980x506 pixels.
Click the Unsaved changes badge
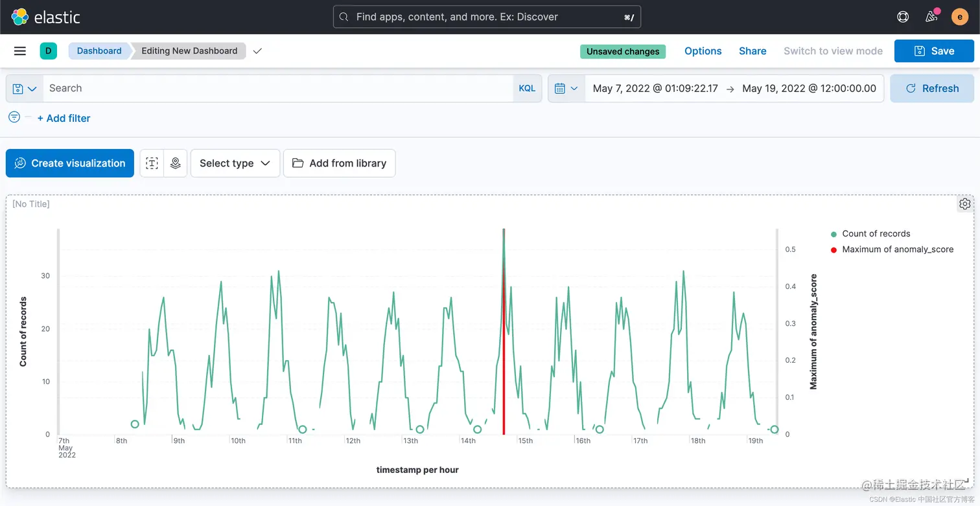pos(623,51)
